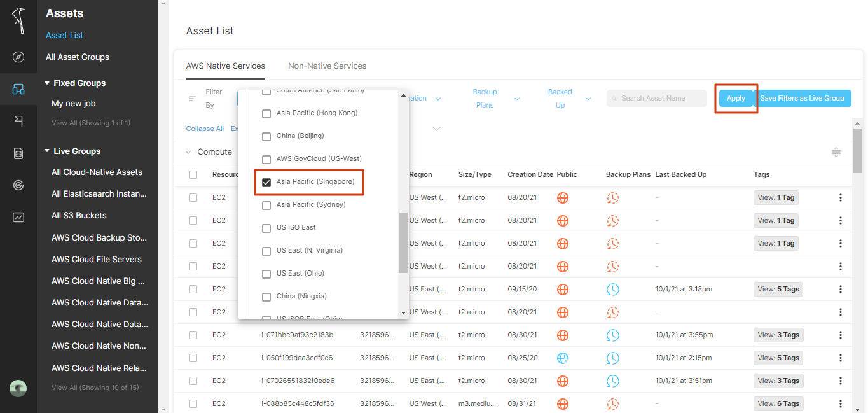Open View: 5 Tags in 3:18pm row
Viewport: 868px width, 413px height.
pos(778,289)
